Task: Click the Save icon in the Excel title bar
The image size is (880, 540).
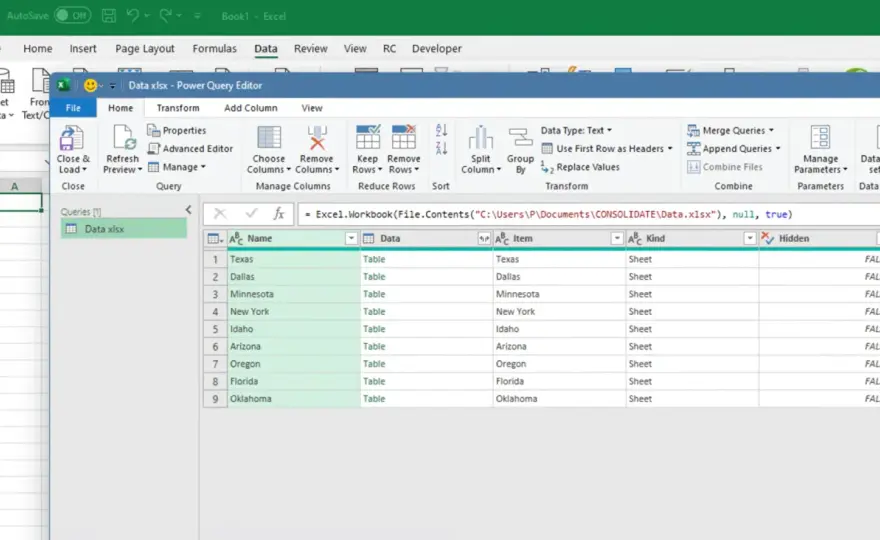Action: pyautogui.click(x=109, y=16)
